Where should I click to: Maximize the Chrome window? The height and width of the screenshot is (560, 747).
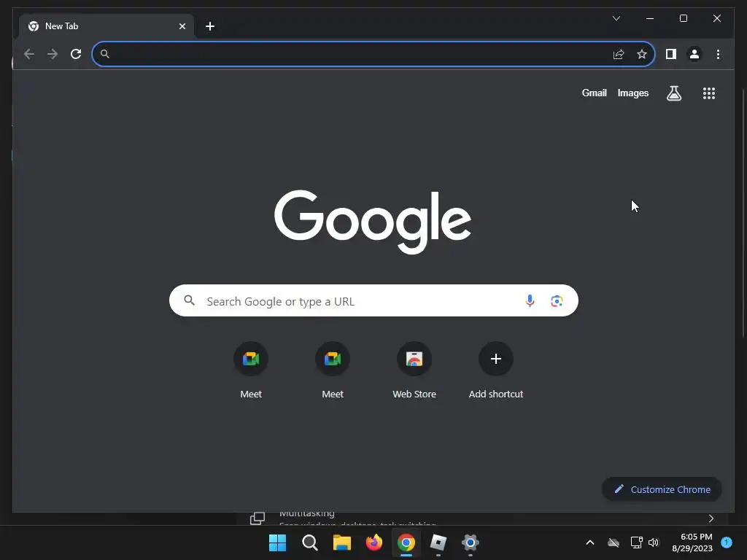683,18
